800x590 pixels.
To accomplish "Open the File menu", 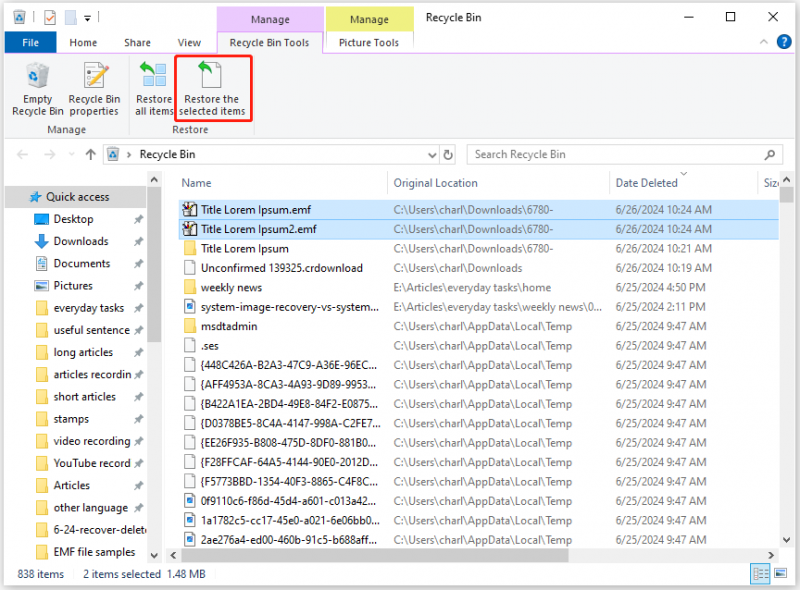I will pyautogui.click(x=30, y=43).
